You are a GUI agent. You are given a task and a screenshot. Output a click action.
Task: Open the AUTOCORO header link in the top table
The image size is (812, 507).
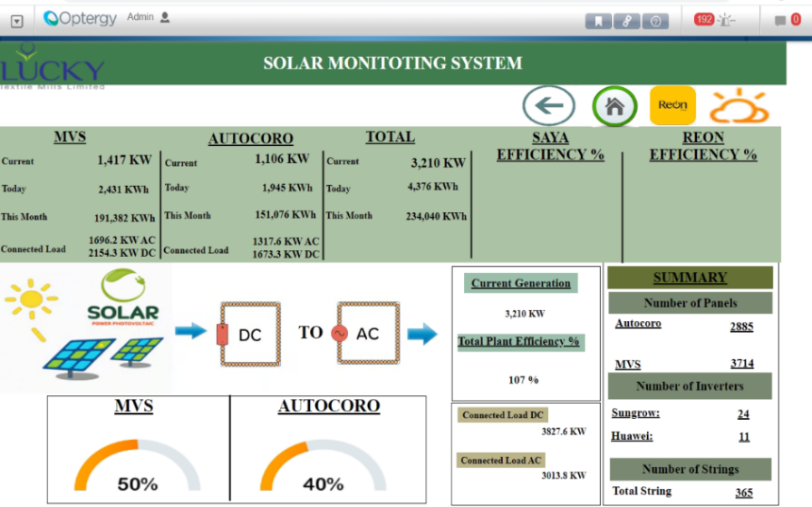click(x=251, y=139)
